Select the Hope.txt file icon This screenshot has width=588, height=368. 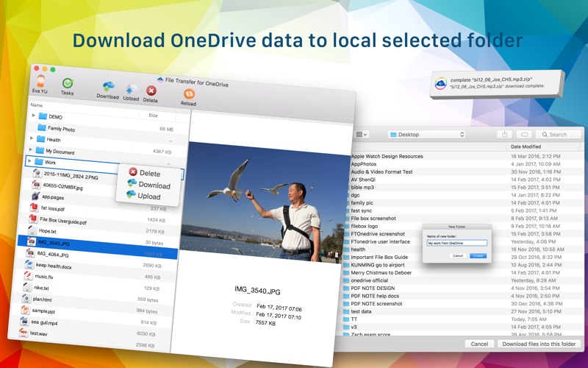tap(32, 230)
